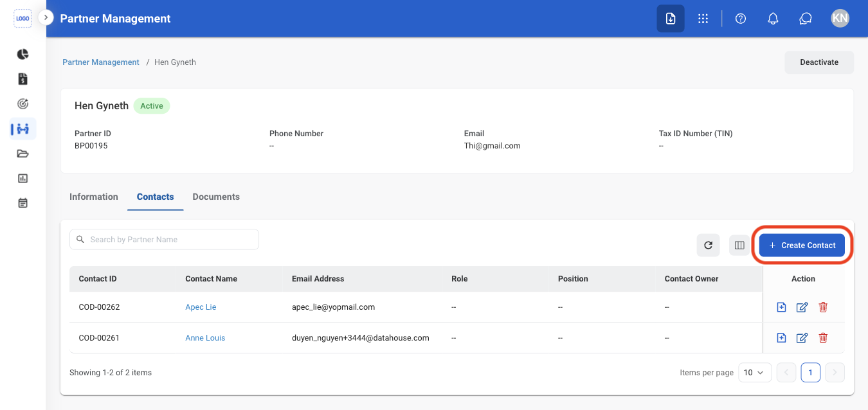The height and width of the screenshot is (410, 868).
Task: Open the invoice dollar document sidebar icon
Action: tap(23, 79)
